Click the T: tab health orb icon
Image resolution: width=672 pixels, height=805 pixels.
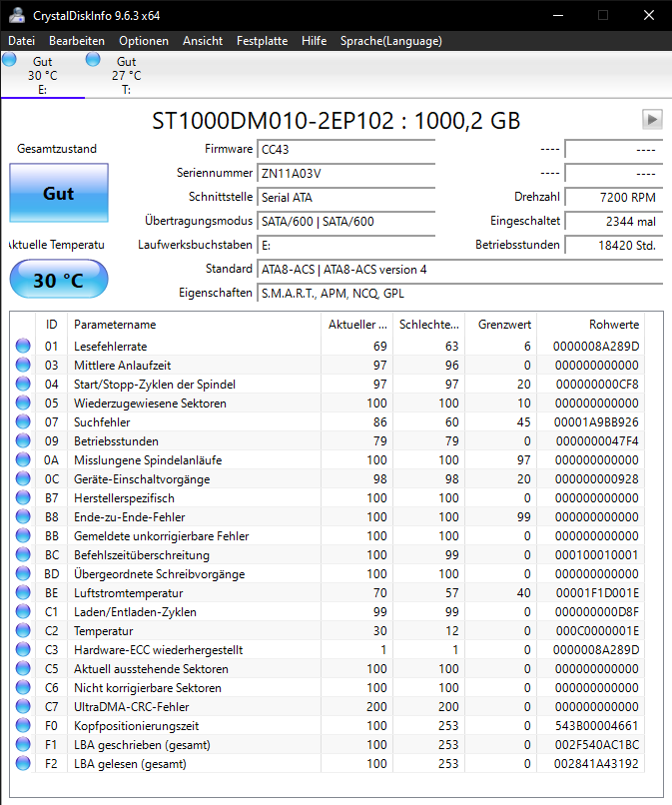coord(93,60)
